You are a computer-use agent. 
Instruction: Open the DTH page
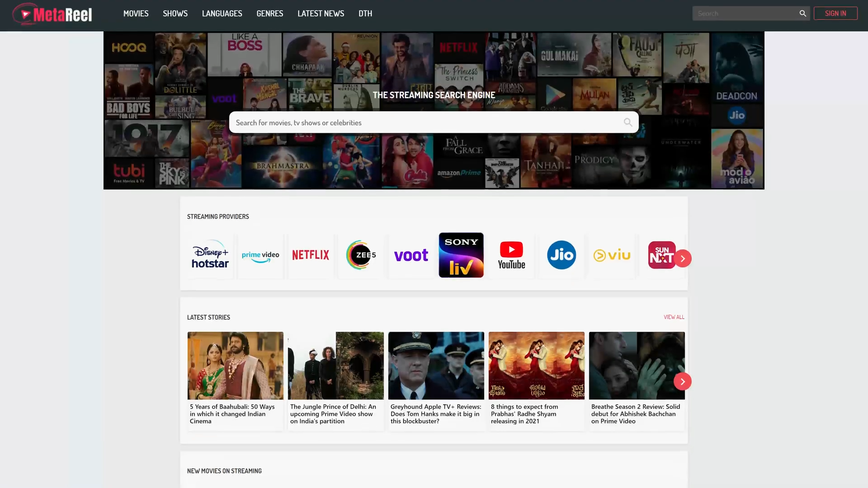click(x=365, y=14)
